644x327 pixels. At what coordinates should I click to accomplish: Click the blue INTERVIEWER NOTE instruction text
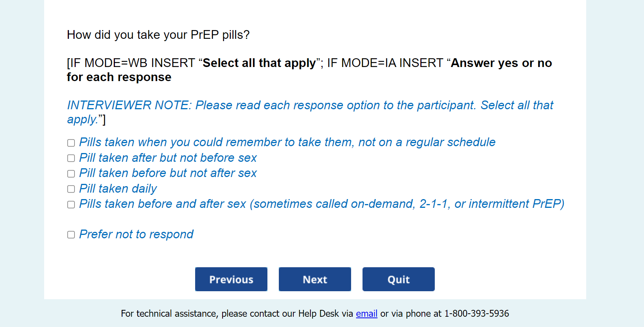click(x=310, y=105)
